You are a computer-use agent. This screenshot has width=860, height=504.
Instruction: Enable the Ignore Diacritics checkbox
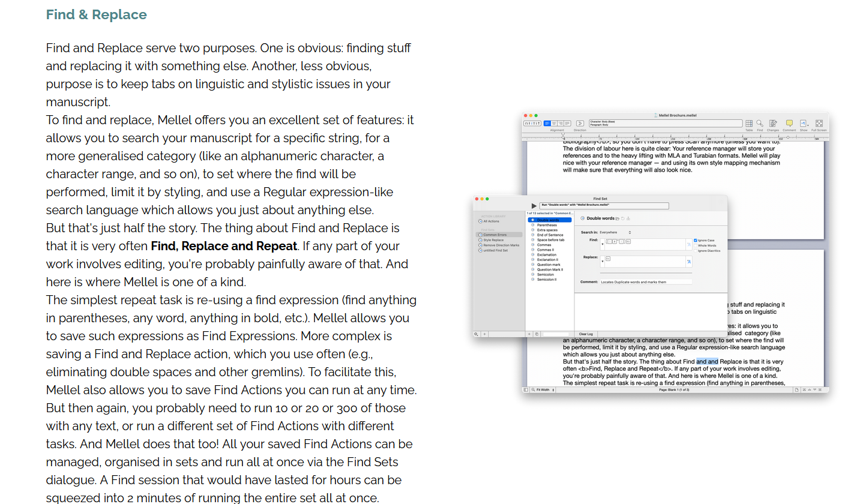[696, 251]
